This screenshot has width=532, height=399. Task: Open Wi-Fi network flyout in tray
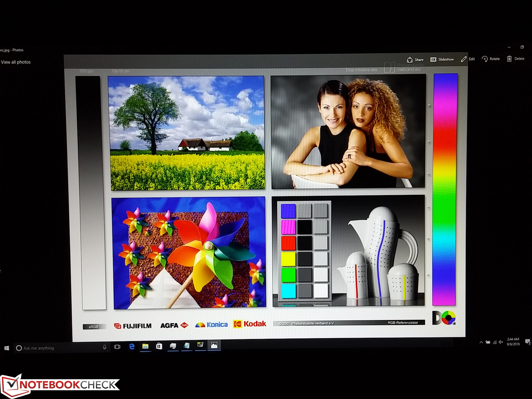495,342
